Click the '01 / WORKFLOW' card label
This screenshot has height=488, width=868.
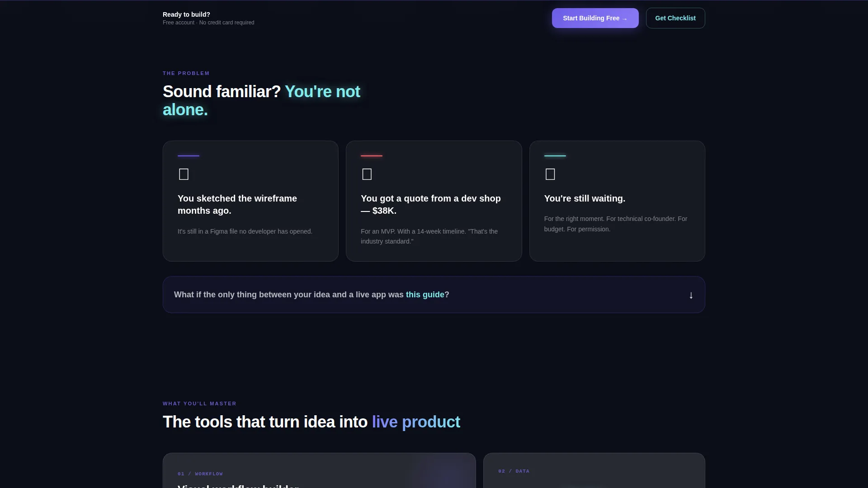tap(200, 474)
